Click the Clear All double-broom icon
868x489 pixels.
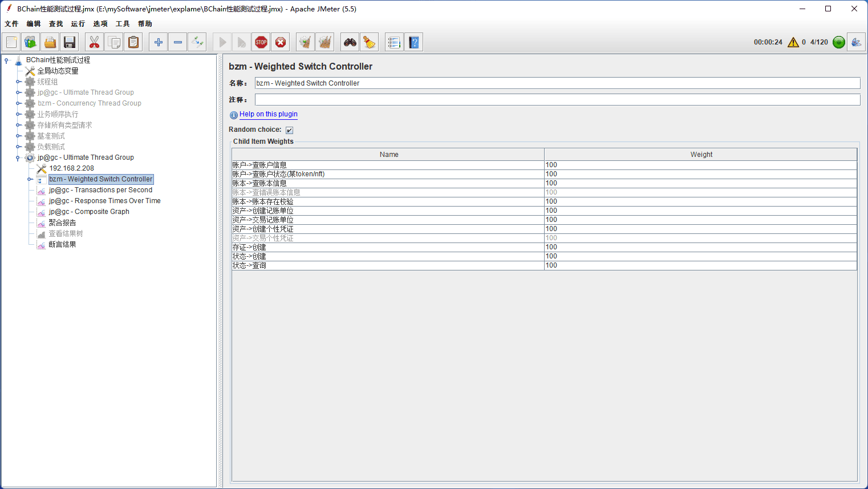point(325,42)
